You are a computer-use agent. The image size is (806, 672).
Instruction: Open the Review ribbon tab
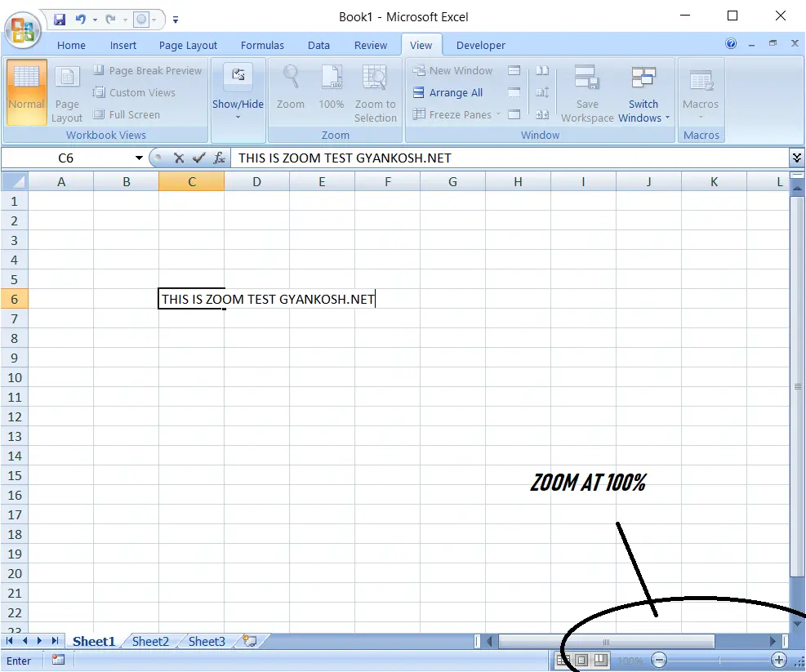tap(370, 45)
